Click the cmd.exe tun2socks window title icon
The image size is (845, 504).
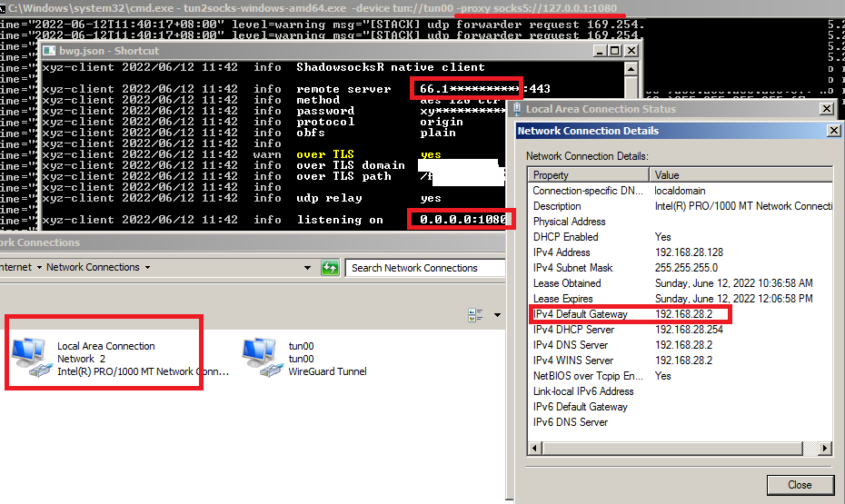coord(3,8)
